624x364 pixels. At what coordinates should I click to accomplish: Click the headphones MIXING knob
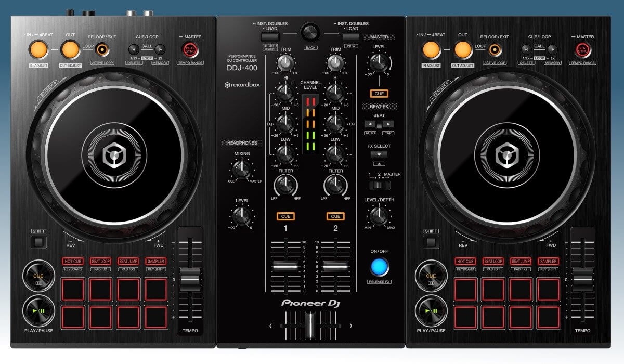[241, 170]
